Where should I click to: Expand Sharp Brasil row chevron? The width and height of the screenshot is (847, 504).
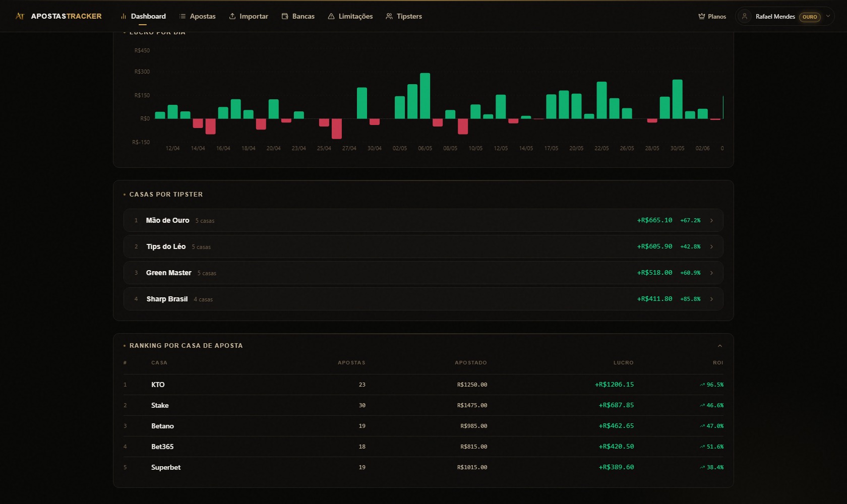pyautogui.click(x=711, y=299)
